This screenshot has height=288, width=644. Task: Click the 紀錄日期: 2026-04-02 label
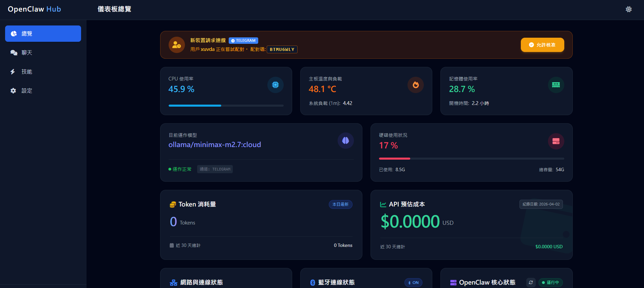click(541, 204)
